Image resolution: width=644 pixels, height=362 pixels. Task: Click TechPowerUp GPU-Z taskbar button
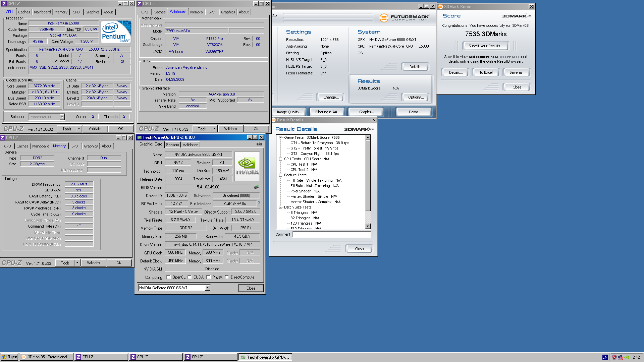265,357
